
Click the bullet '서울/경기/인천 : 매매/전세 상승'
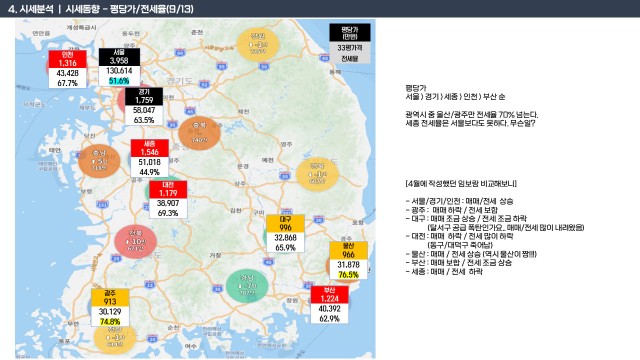[459, 201]
